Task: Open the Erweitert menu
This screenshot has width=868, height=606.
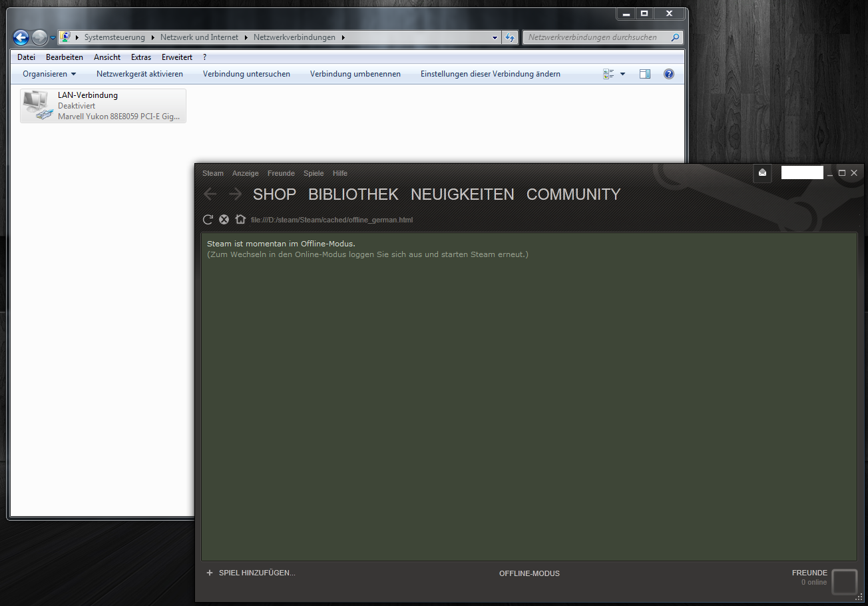Action: (177, 57)
